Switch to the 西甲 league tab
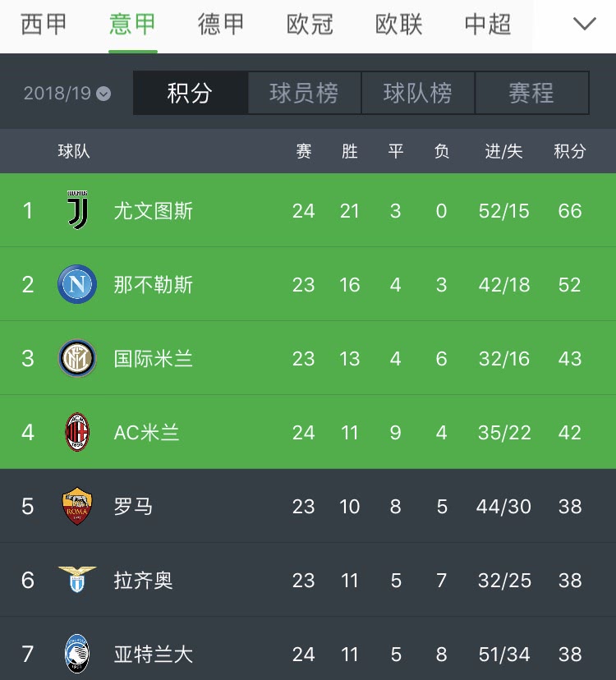The width and height of the screenshot is (616, 680). click(44, 24)
